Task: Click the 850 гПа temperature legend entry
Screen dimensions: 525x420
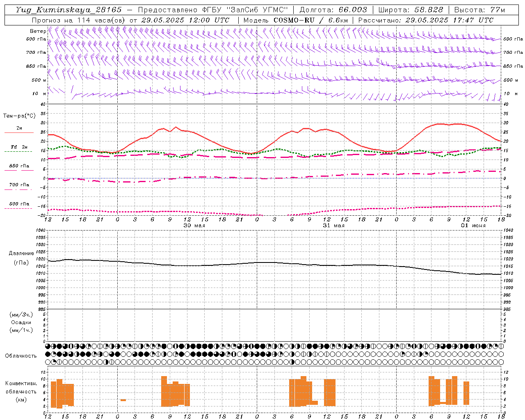Action: pyautogui.click(x=19, y=167)
